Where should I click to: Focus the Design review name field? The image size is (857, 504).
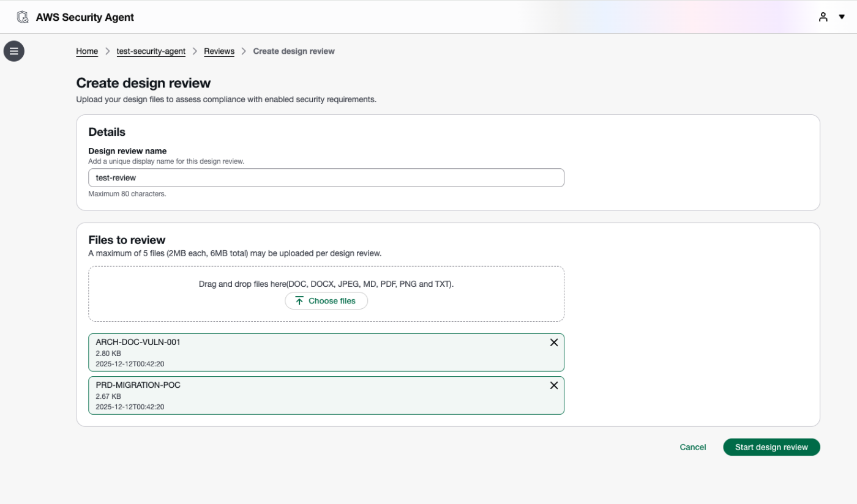pos(326,178)
